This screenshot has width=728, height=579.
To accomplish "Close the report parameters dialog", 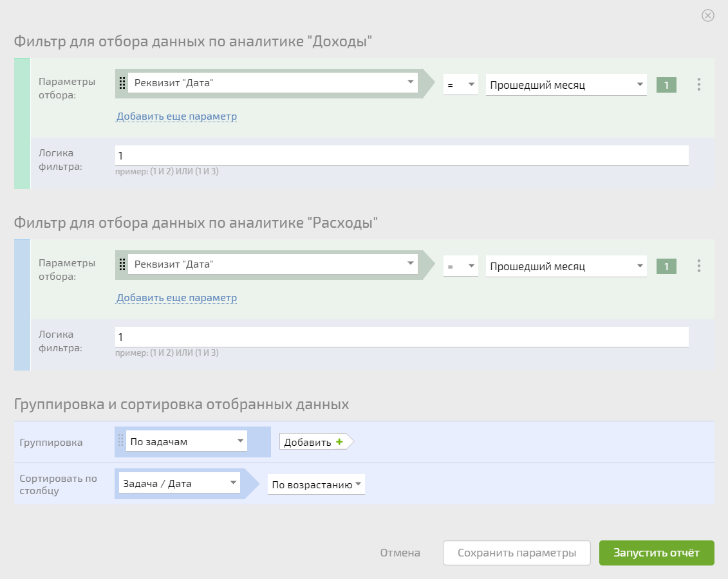I will tap(707, 16).
